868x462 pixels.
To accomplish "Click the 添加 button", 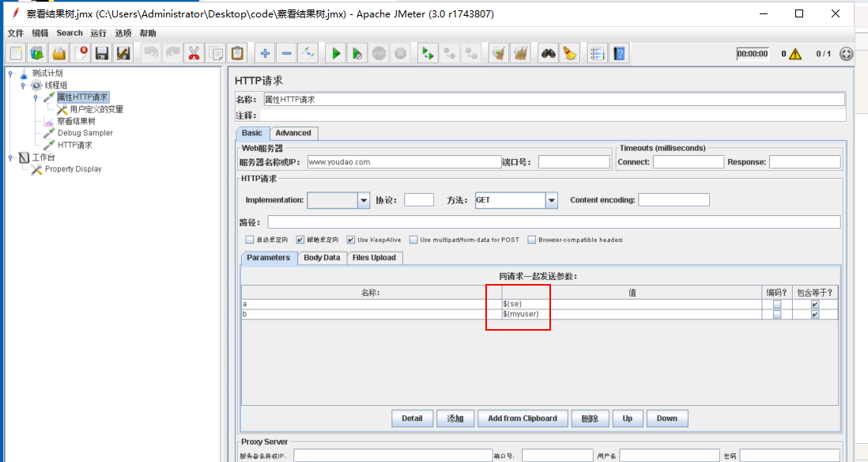I will point(455,418).
